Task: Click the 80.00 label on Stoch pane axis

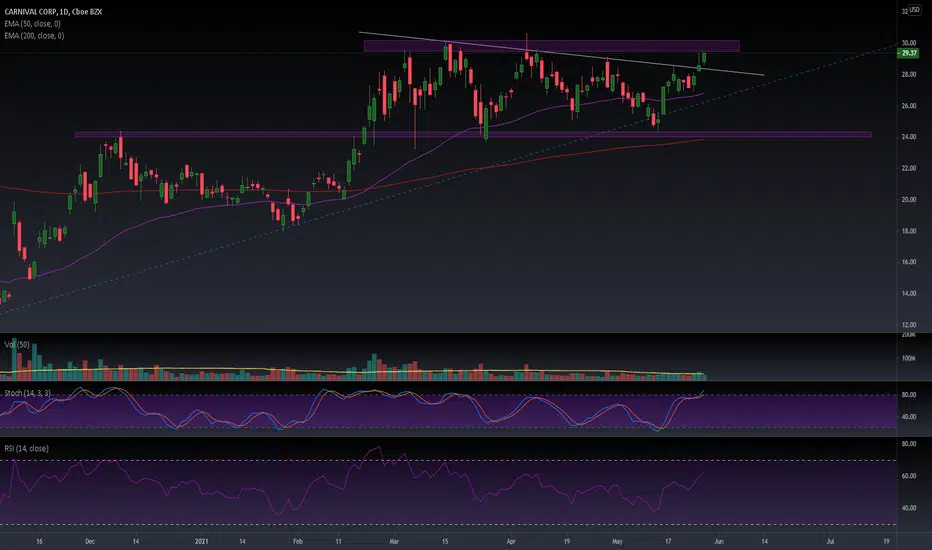Action: click(909, 395)
